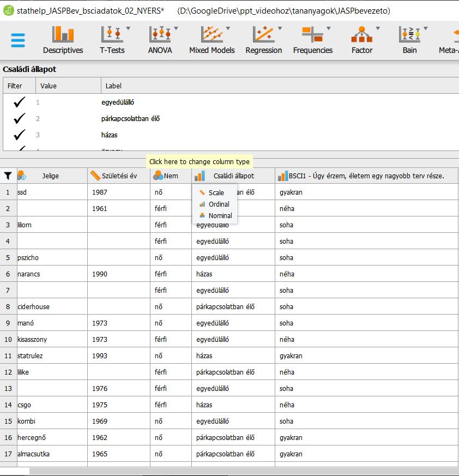
Task: Open the Factor module
Action: [362, 40]
